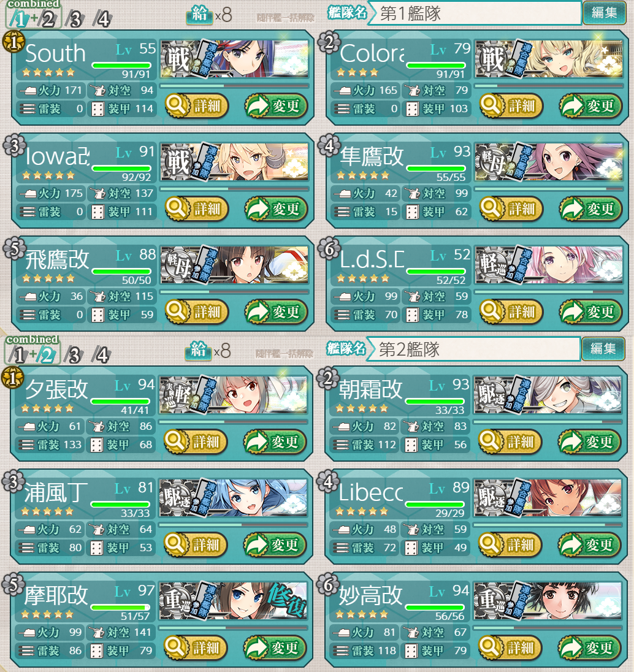Viewport: 634px width, 672px height.
Task: Click 飛鷹改's HP gauge bar
Action: pyautogui.click(x=121, y=271)
